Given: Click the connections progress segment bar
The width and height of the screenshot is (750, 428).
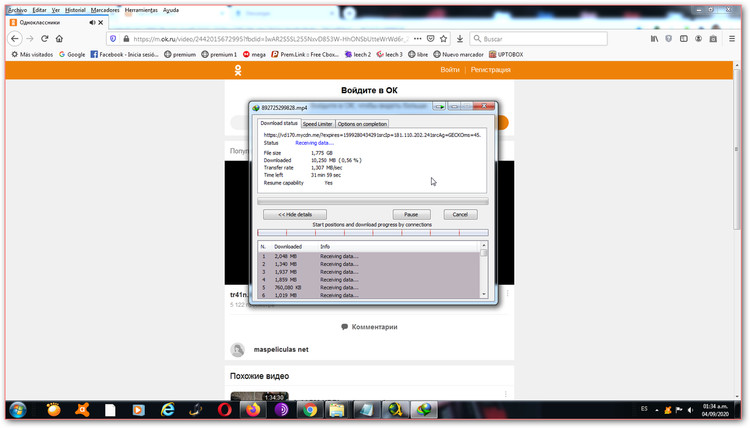Looking at the screenshot, I should pyautogui.click(x=373, y=233).
